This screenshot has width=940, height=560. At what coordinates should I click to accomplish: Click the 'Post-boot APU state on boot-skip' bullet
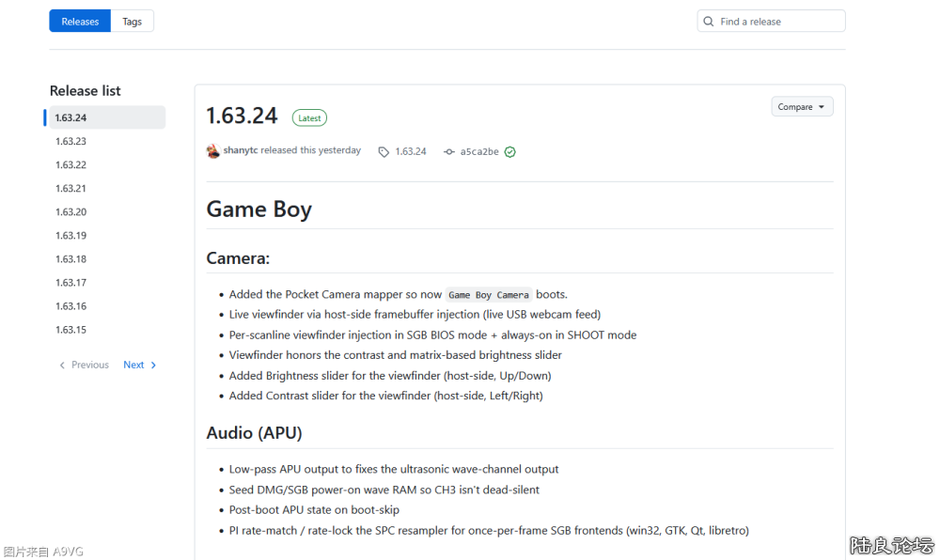(314, 509)
